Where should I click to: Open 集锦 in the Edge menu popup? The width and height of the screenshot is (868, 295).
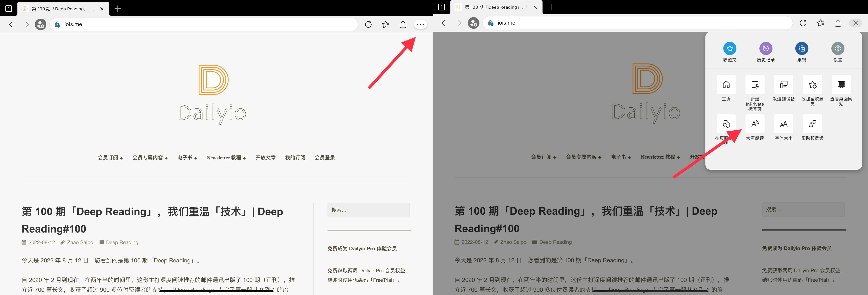(802, 52)
